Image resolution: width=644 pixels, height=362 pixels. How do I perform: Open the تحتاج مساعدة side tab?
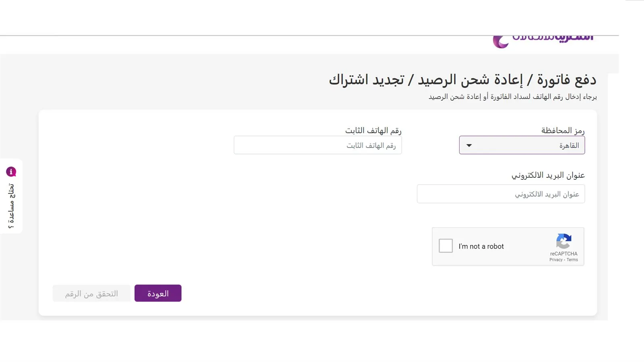11,205
